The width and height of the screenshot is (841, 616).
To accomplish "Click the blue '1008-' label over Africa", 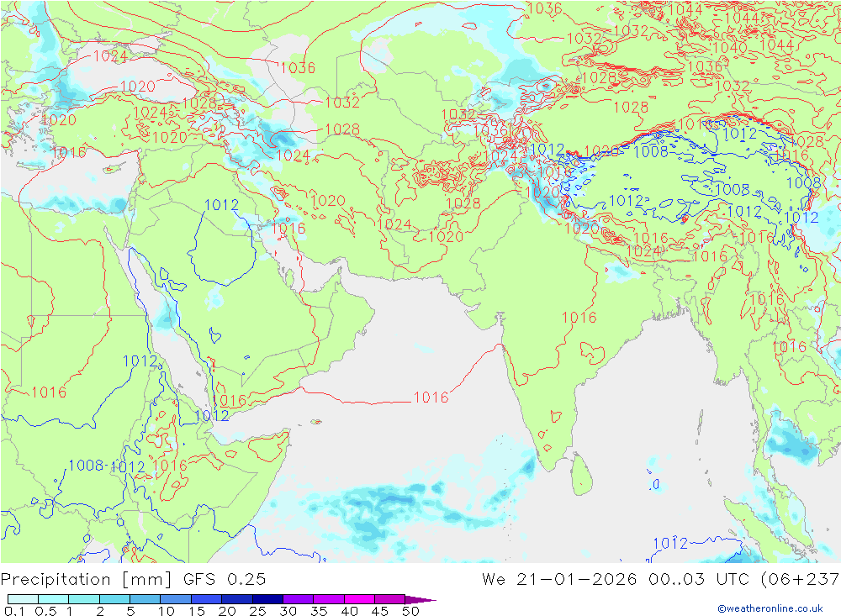I will click(88, 465).
